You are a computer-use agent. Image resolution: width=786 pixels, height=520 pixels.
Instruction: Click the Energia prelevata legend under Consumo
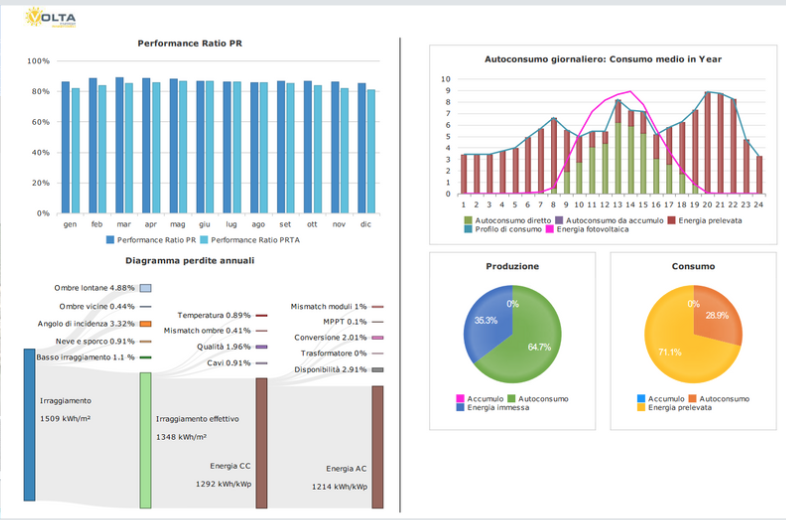coord(674,408)
